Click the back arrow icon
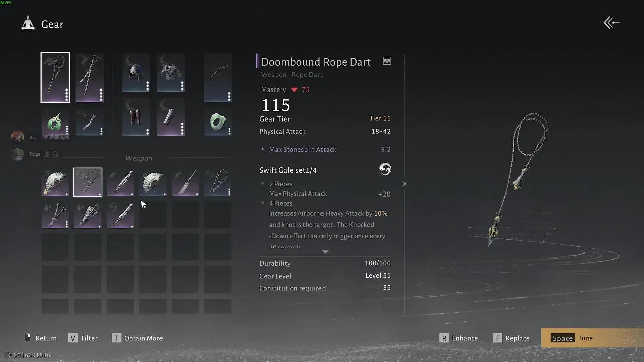 [612, 23]
